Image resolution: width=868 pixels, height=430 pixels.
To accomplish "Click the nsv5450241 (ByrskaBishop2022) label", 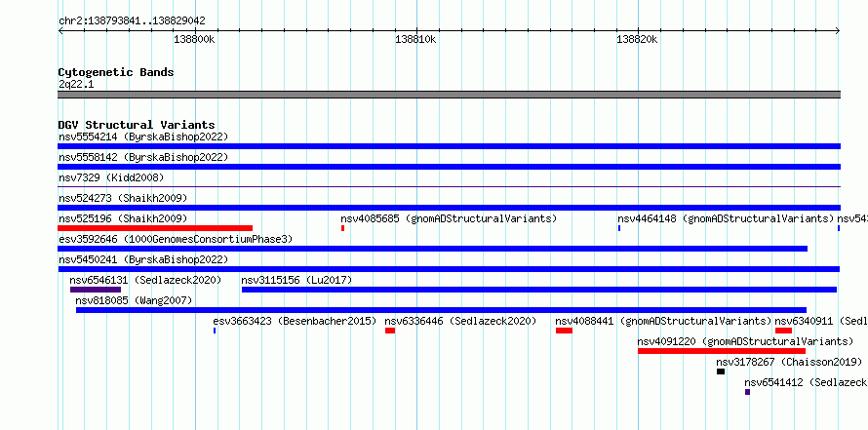I will pyautogui.click(x=143, y=259).
